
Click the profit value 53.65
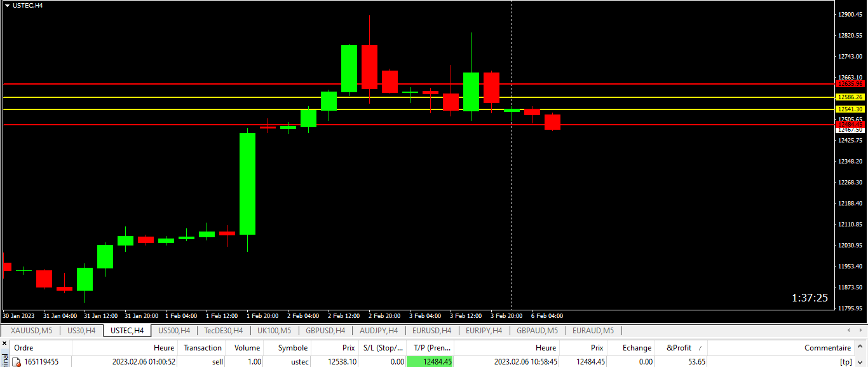tap(696, 362)
